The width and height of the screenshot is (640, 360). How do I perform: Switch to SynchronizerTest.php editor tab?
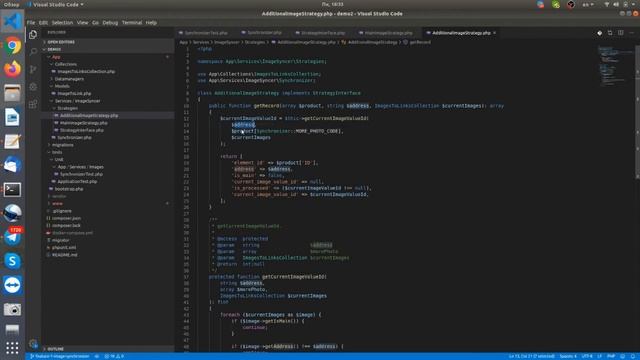click(204, 33)
